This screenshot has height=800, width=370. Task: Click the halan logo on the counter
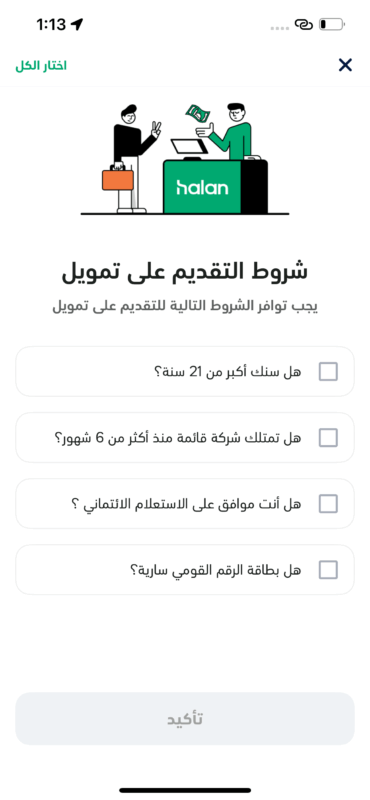coord(202,187)
